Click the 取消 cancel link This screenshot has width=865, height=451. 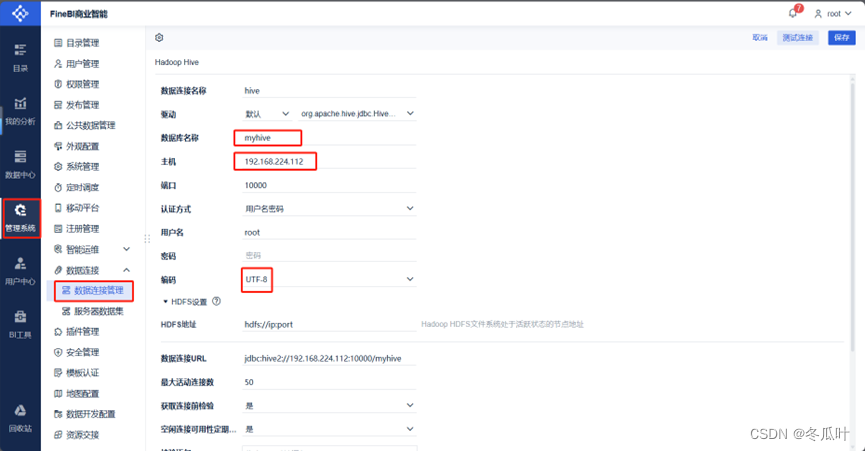[x=760, y=37]
